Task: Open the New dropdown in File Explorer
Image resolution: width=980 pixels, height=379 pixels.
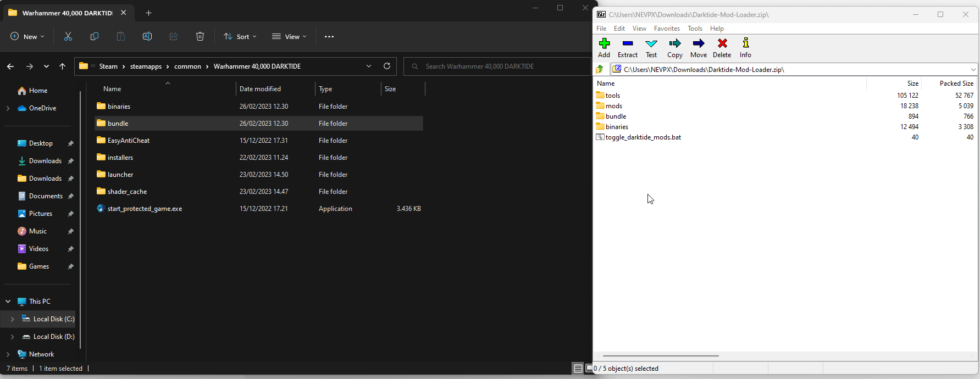Action: [27, 37]
